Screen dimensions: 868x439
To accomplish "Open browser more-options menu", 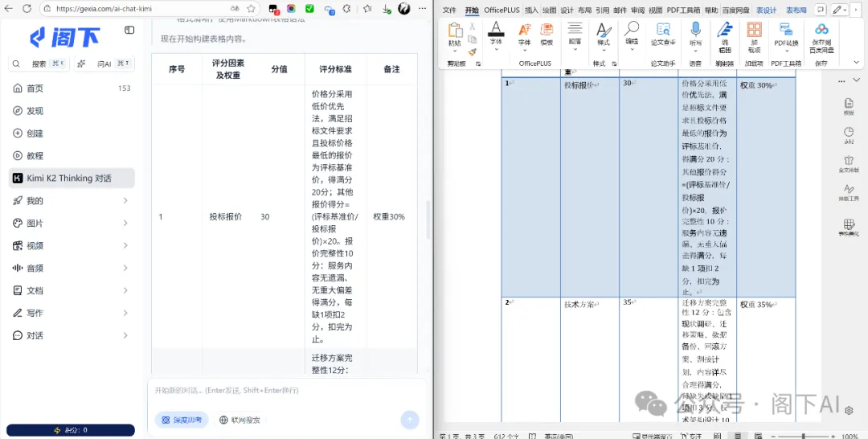I will (423, 9).
